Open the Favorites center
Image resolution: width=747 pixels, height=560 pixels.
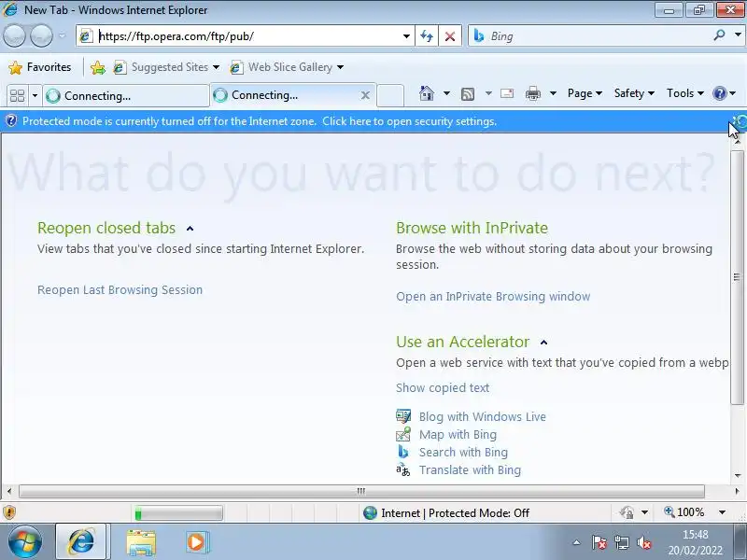point(40,67)
